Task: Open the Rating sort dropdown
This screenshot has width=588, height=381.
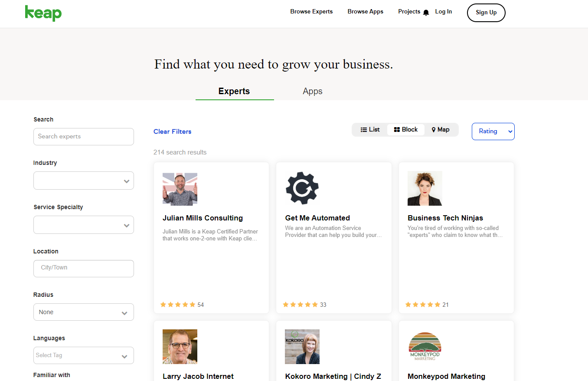Action: pyautogui.click(x=493, y=131)
